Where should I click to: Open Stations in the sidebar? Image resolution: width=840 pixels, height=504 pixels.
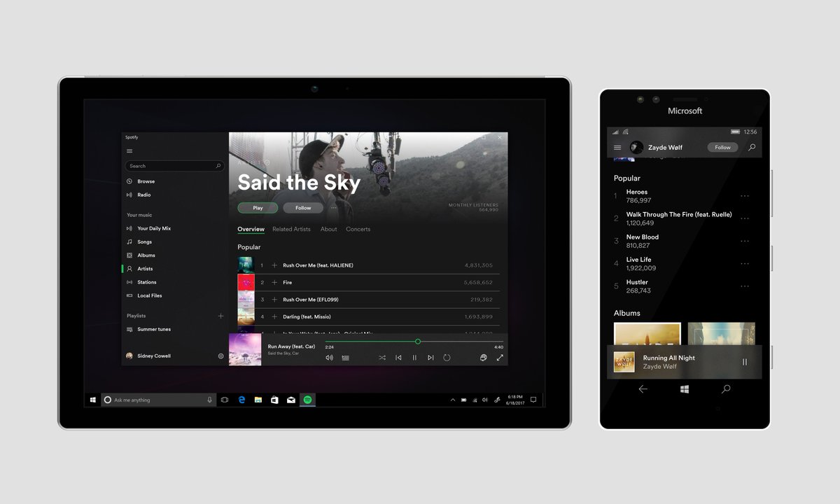tap(141, 282)
